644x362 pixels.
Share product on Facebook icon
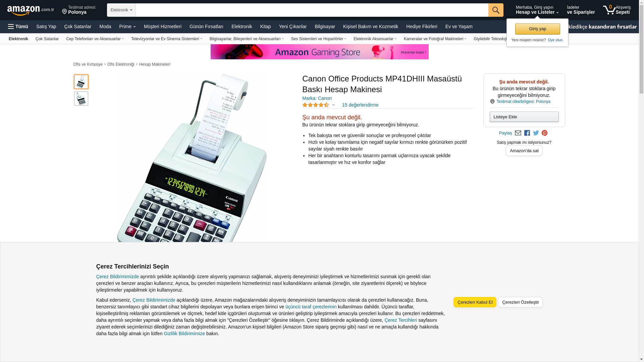(x=527, y=133)
